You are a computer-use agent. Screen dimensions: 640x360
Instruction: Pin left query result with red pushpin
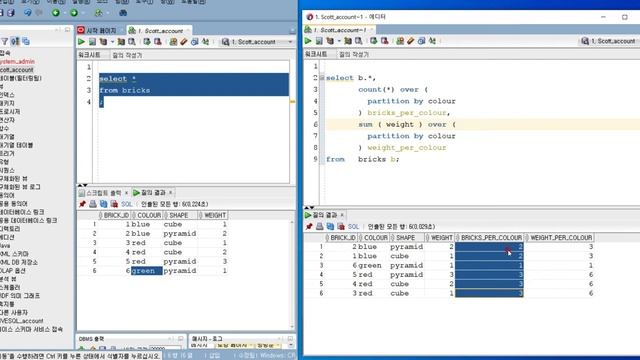point(82,204)
